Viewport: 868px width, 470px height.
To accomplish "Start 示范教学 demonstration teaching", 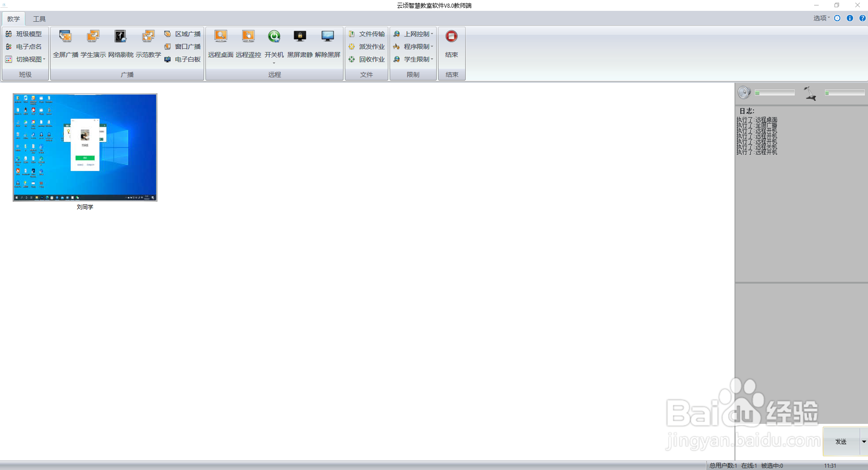I will tap(148, 44).
